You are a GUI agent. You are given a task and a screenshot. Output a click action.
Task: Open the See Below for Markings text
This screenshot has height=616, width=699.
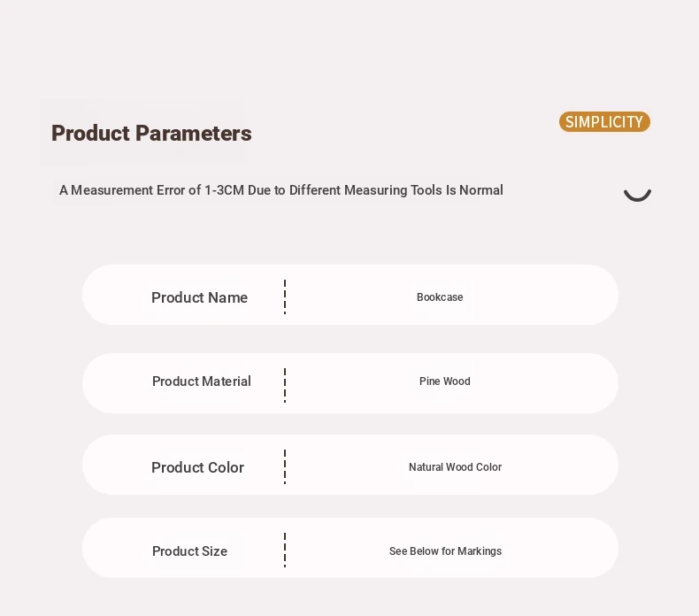445,551
